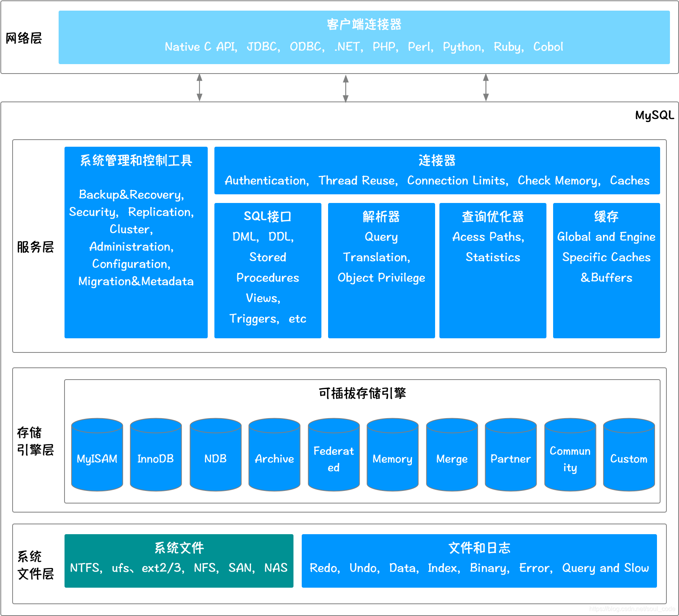Click the leftmost double-headed connection arrow
The width and height of the screenshot is (679, 616).
tap(200, 87)
